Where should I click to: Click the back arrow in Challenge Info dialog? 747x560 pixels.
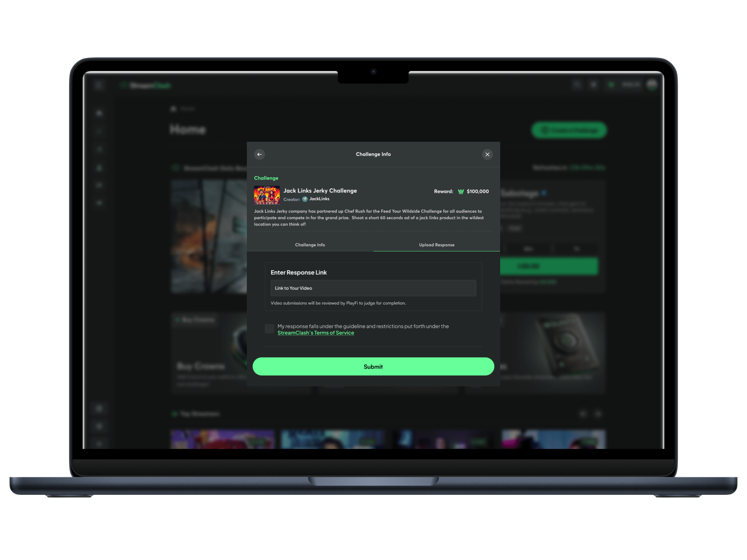(x=259, y=154)
